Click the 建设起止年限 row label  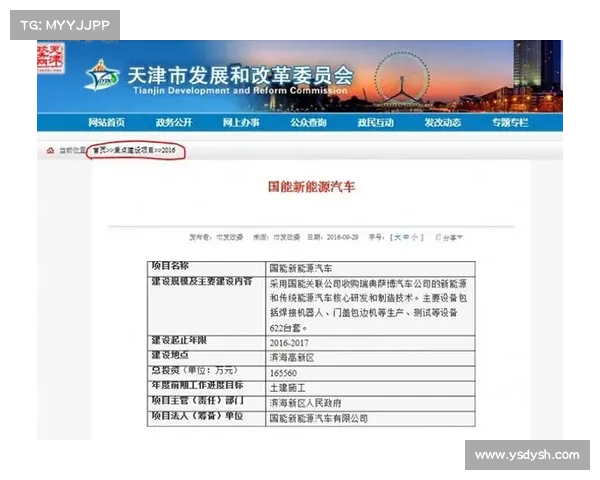click(179, 340)
